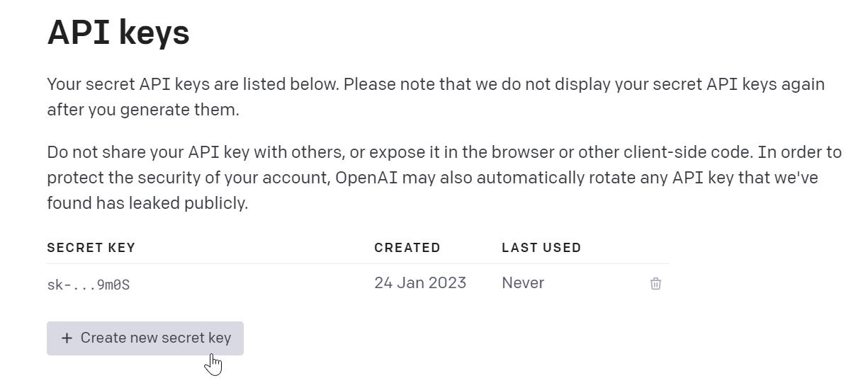Screen dimensions: 868x383
Task: Click the 24 Jan 2023 created date
Action: (420, 283)
